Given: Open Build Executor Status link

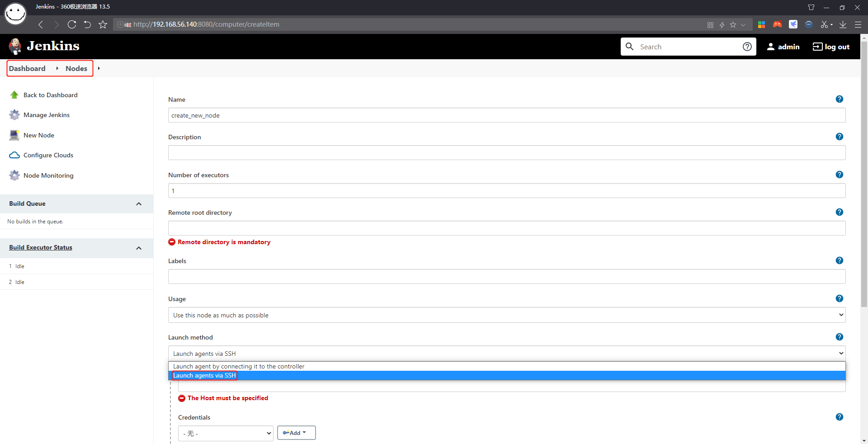Looking at the screenshot, I should [41, 247].
